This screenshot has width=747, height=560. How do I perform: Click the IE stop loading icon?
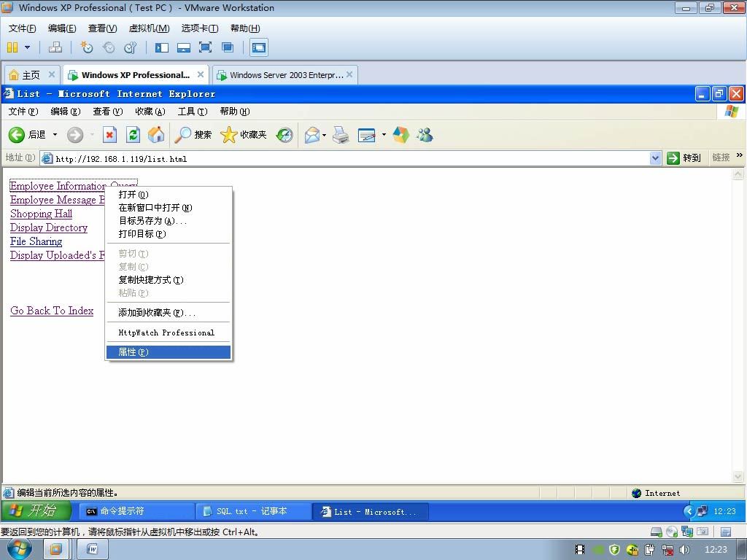pyautogui.click(x=109, y=135)
